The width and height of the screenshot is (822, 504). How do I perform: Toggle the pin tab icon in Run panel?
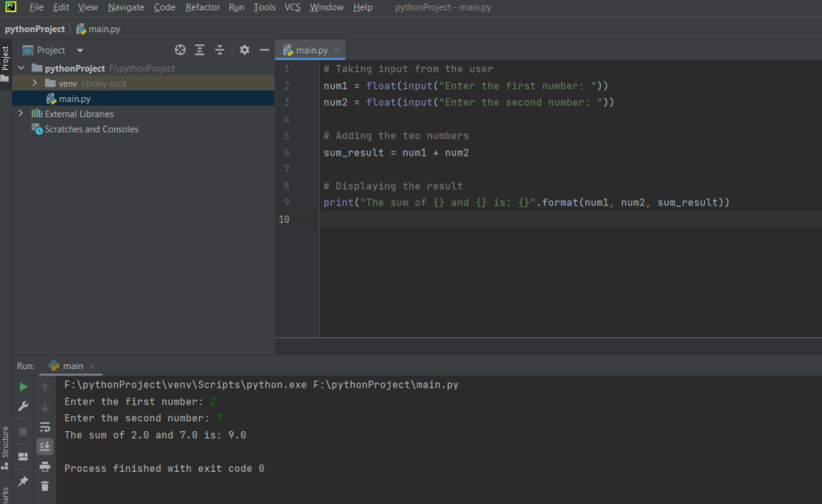click(23, 482)
